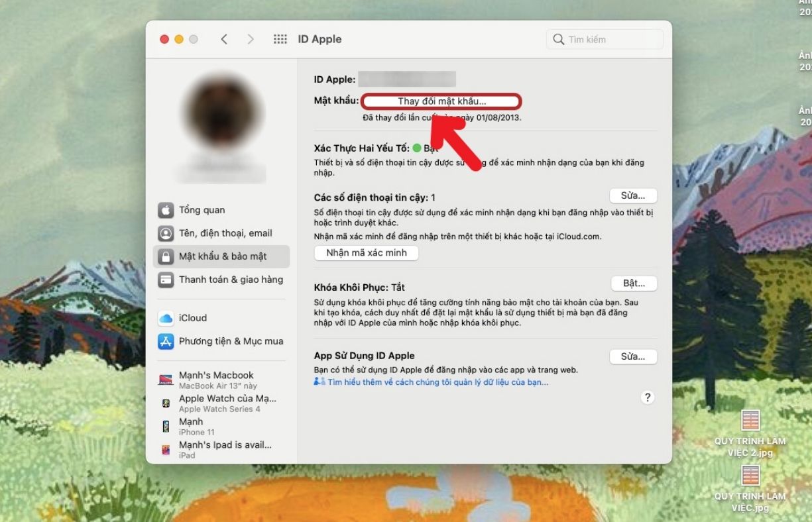The image size is (812, 522).
Task: Click the Mạnh's Macbook device icon
Action: pyautogui.click(x=166, y=380)
